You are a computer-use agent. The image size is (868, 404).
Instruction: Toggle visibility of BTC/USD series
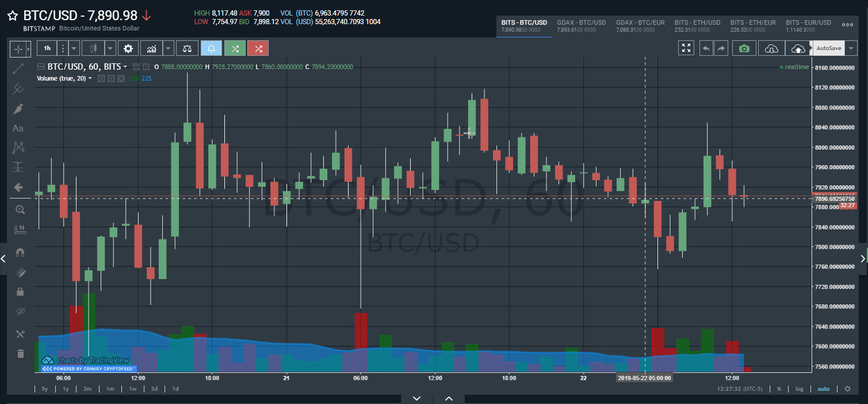[136, 67]
